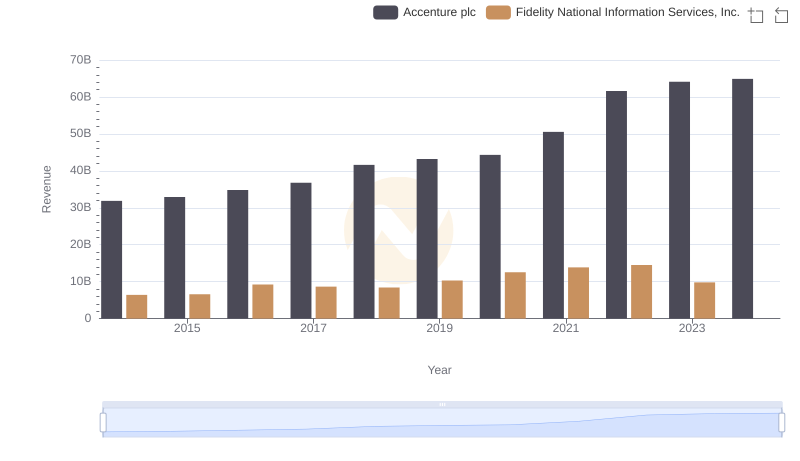This screenshot has height=461, width=800.
Task: Select the Fidelity bar for 2019
Action: (452, 299)
